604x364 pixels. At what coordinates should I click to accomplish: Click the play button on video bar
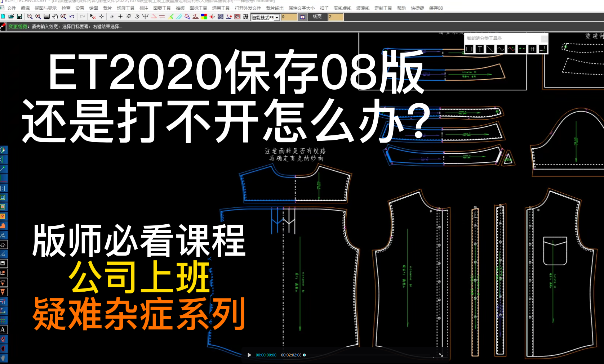point(249,355)
